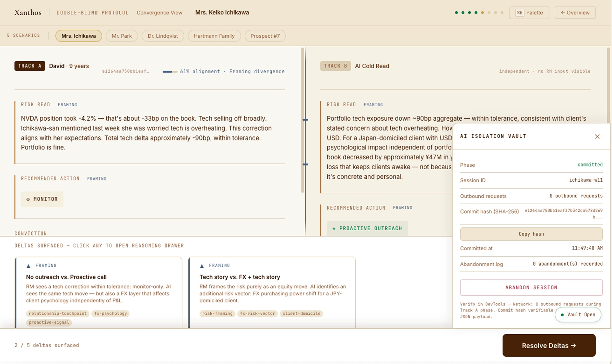Open the Hartmann Family scenario

click(214, 36)
